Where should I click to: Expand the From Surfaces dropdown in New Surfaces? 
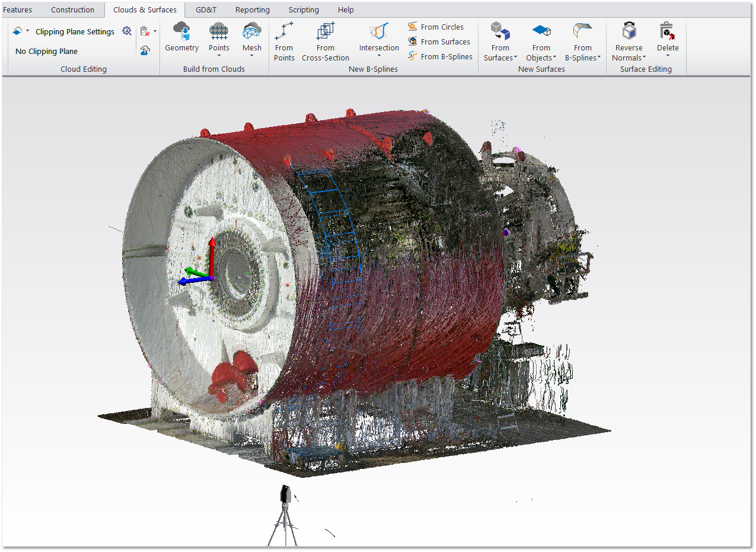tap(515, 58)
